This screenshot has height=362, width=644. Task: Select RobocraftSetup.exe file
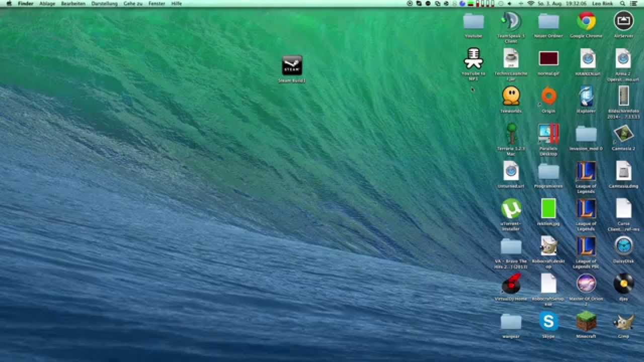pyautogui.click(x=548, y=284)
